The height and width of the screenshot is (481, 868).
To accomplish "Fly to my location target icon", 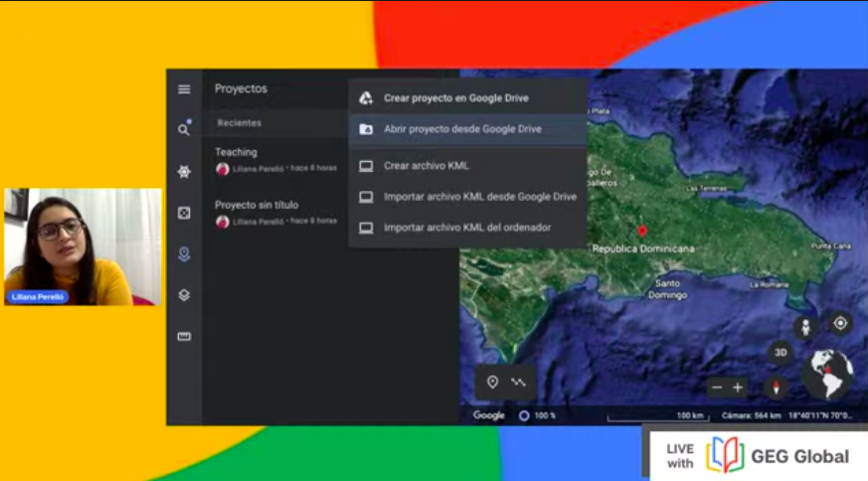I will point(840,323).
